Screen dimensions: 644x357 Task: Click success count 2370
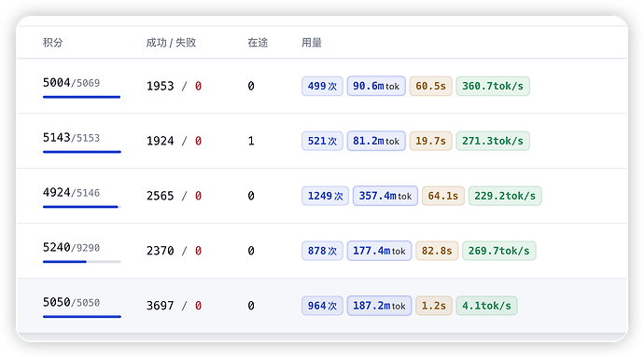(x=161, y=251)
